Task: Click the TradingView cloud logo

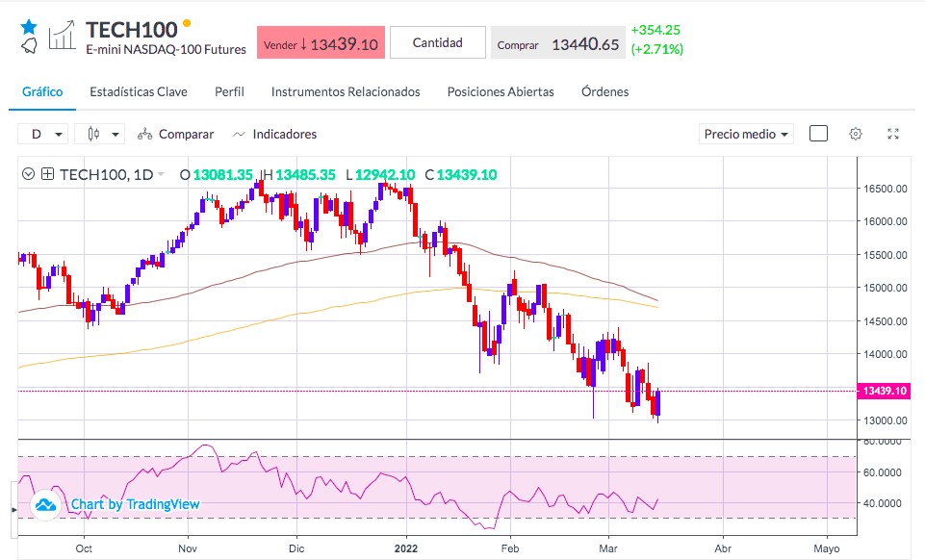Action: coord(45,505)
